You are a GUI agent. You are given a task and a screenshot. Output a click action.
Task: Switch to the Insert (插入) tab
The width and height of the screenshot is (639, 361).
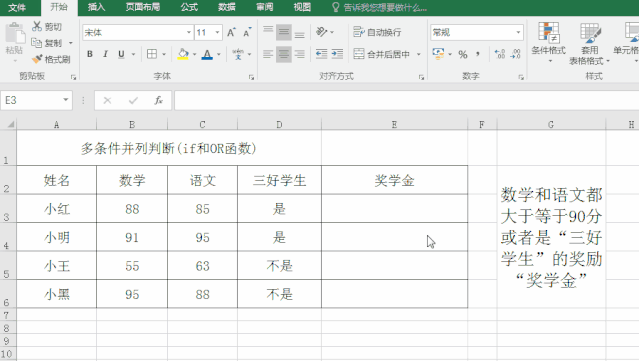pyautogui.click(x=96, y=7)
